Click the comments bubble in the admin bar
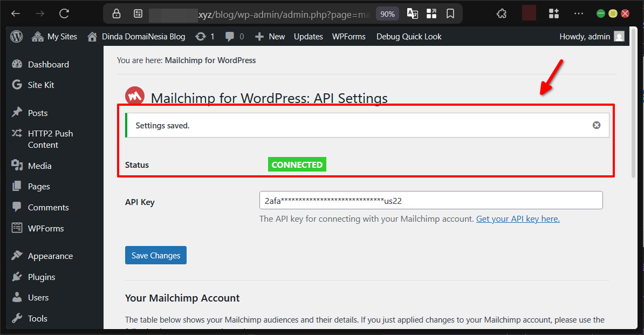Screen dimensions: 644x335 [x=229, y=36]
